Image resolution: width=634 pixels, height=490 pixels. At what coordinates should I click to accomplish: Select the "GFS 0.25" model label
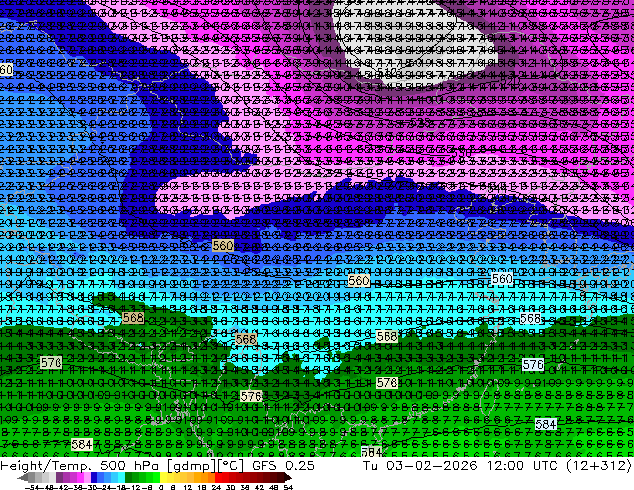(x=283, y=465)
